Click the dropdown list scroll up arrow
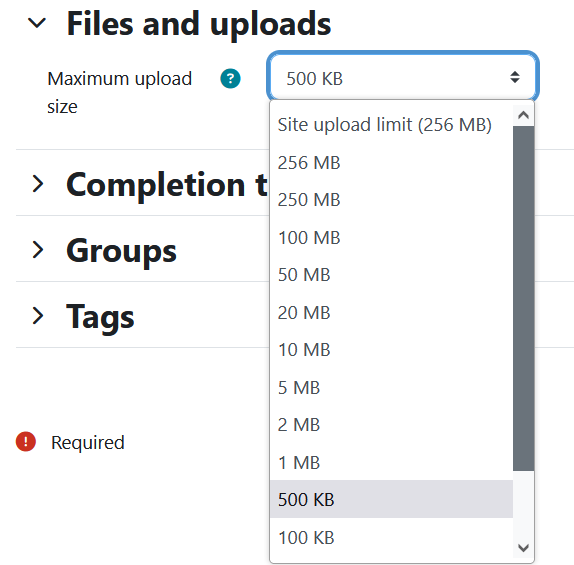The image size is (574, 565). coord(523,116)
